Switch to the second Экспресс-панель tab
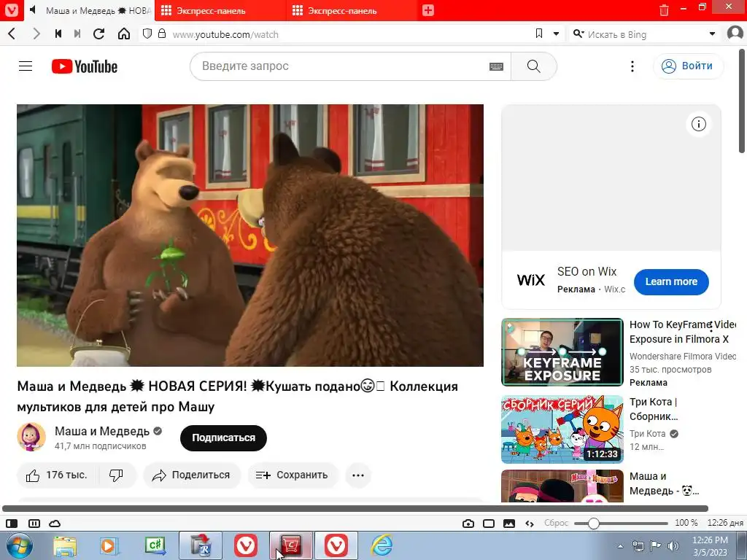The image size is (747, 560). click(352, 10)
